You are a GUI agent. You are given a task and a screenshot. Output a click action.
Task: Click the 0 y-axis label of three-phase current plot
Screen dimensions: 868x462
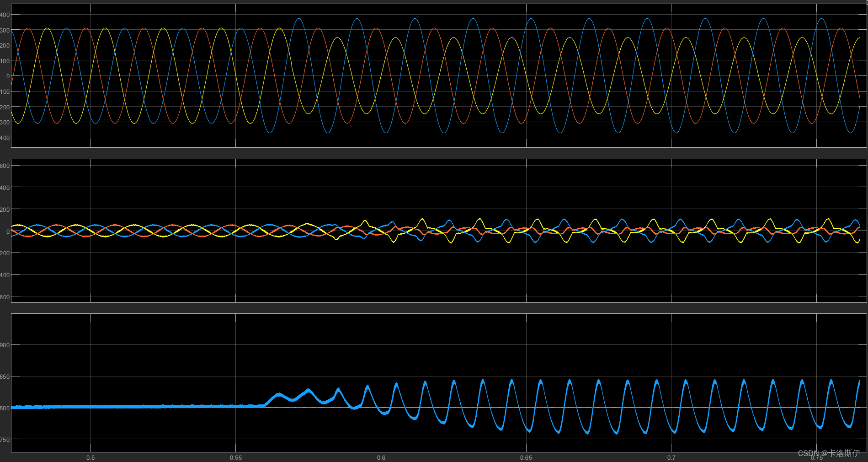click(8, 231)
